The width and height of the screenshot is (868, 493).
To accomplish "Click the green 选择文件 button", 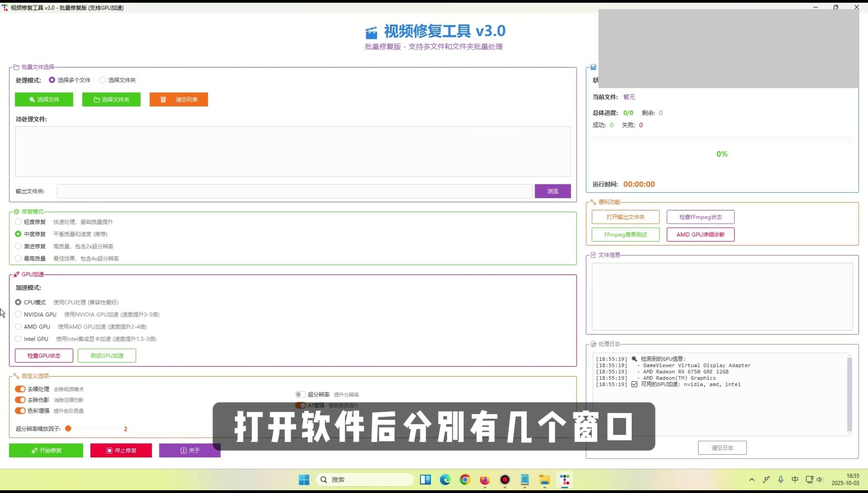I will tap(44, 100).
